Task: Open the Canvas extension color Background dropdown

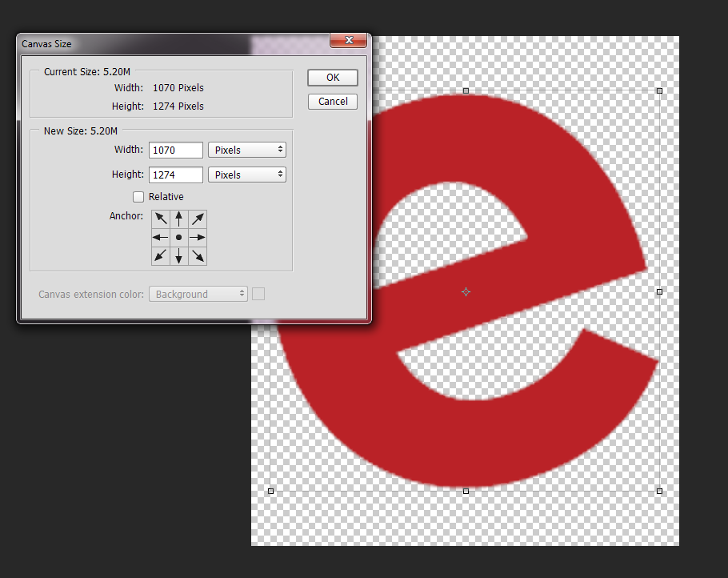Action: [x=198, y=294]
